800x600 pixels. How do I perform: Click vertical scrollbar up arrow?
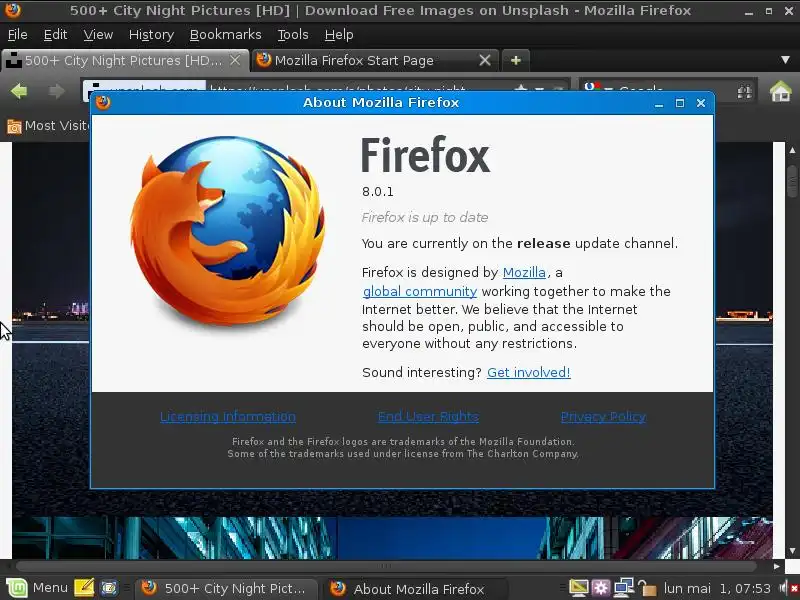click(792, 151)
